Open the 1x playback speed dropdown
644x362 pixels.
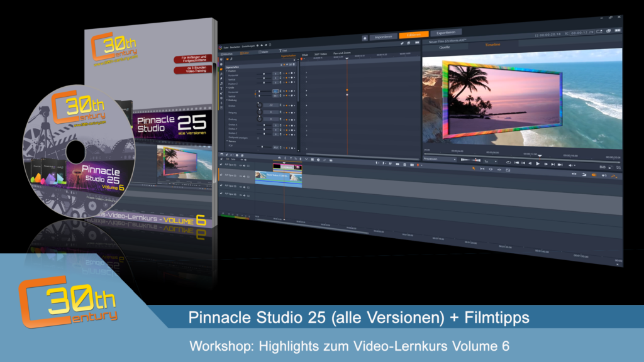(x=490, y=162)
